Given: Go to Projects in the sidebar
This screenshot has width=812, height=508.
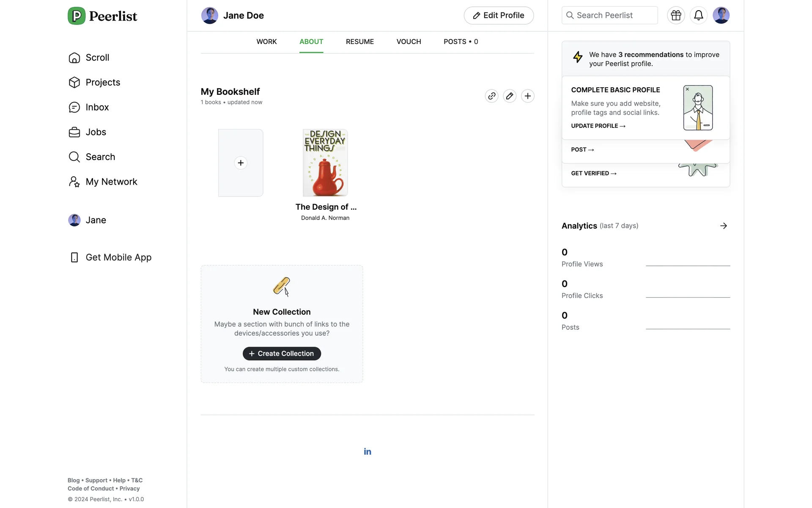Looking at the screenshot, I should (102, 83).
